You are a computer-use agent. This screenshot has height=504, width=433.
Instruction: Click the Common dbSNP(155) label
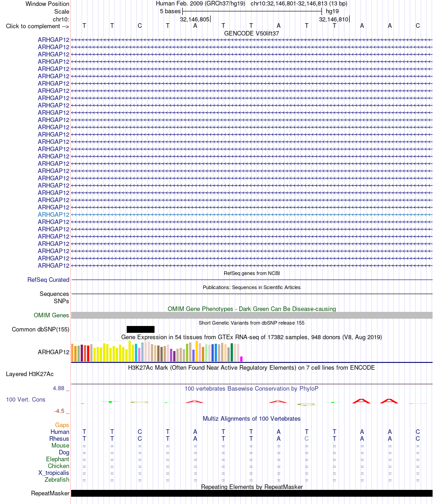(41, 330)
